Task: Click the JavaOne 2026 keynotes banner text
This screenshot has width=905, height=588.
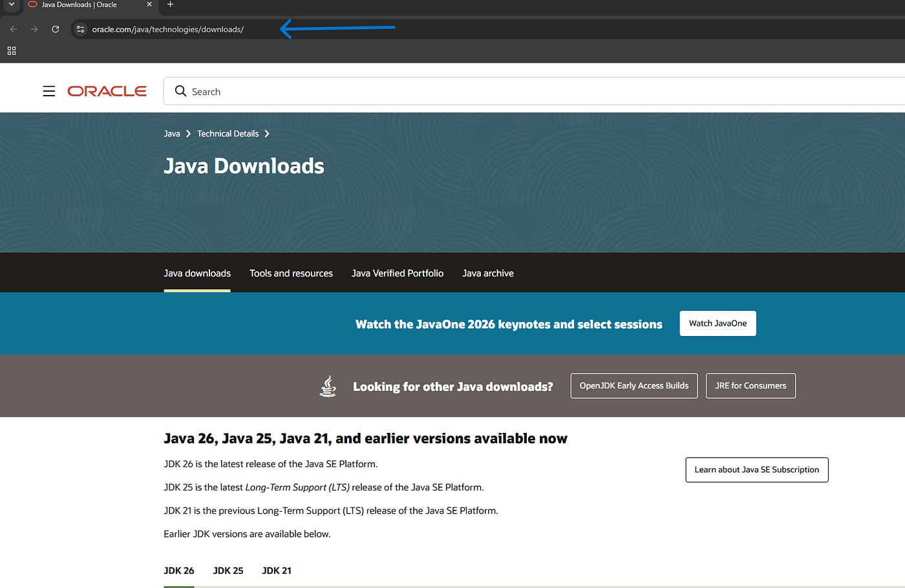Action: point(509,324)
